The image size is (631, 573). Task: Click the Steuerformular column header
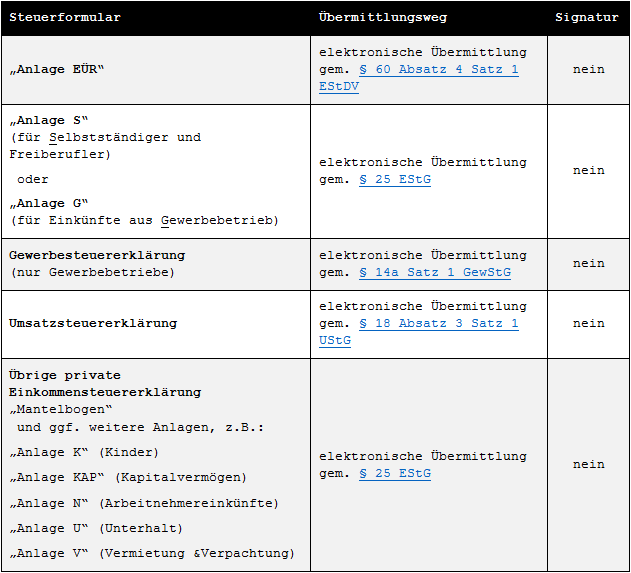pos(65,17)
